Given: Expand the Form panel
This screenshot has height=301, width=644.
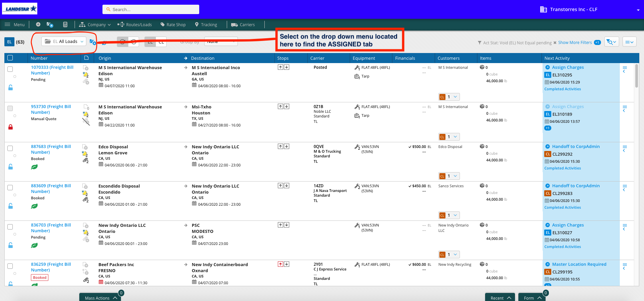Looking at the screenshot, I should tap(532, 297).
